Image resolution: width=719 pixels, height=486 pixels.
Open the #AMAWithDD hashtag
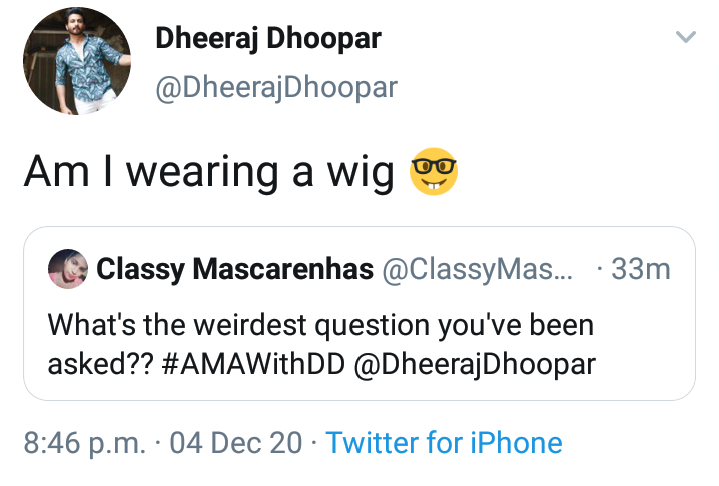(x=253, y=364)
